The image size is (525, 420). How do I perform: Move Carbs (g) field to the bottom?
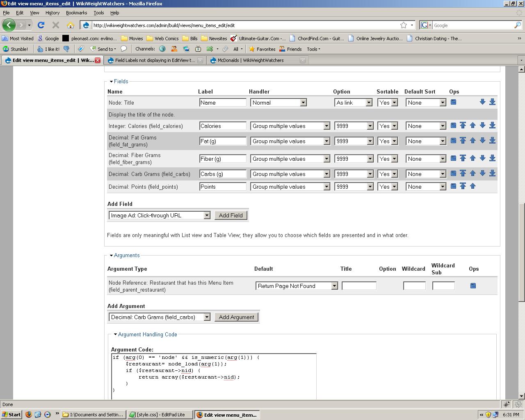492,173
